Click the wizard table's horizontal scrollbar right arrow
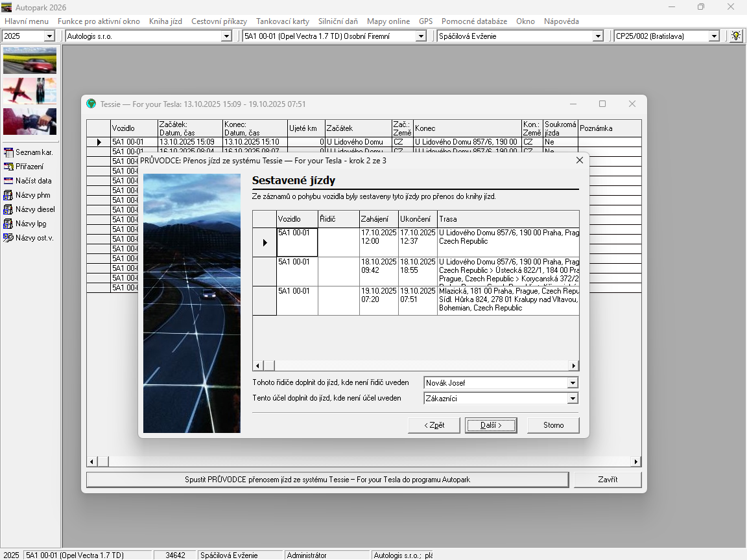 point(573,366)
